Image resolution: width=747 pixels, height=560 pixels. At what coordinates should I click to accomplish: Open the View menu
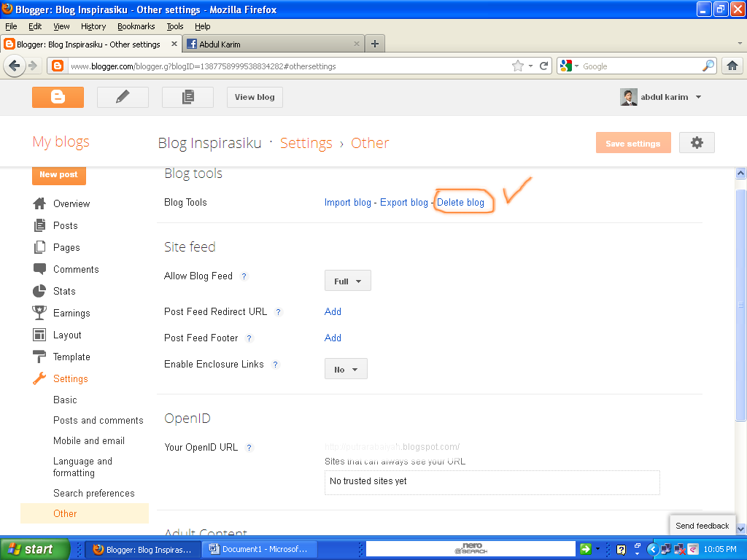tap(61, 26)
